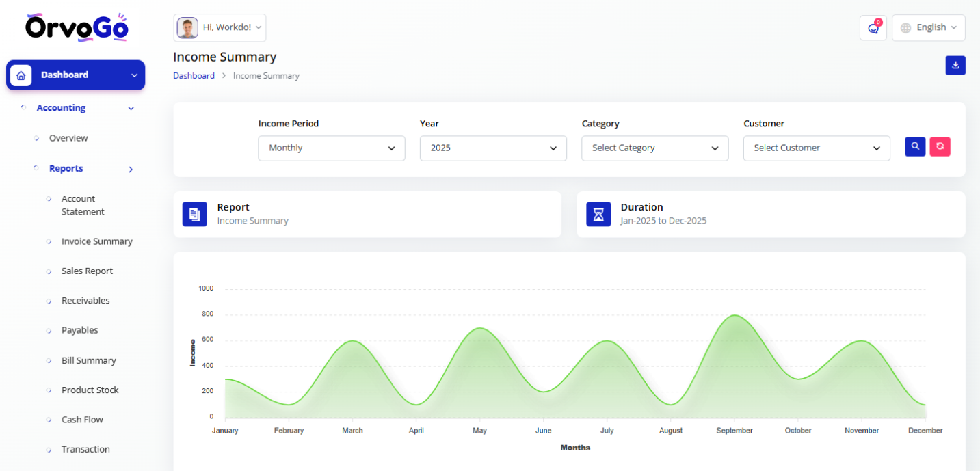Open the Select Category dropdown
980x471 pixels.
(x=654, y=148)
